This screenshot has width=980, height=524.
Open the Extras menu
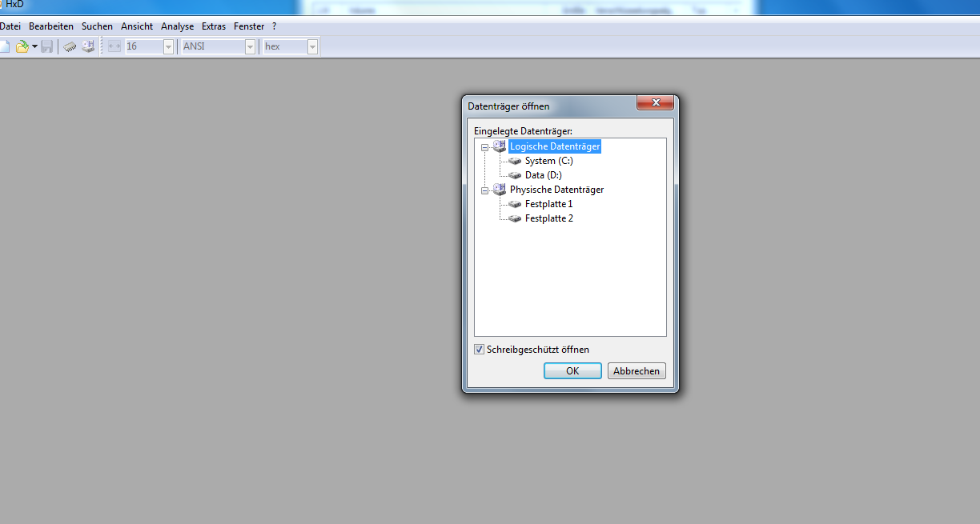[x=214, y=26]
